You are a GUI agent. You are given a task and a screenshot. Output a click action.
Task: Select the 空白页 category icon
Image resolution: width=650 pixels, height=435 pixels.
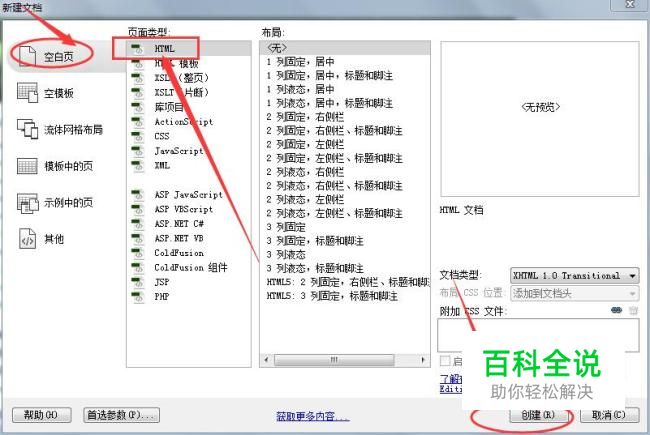[28, 56]
